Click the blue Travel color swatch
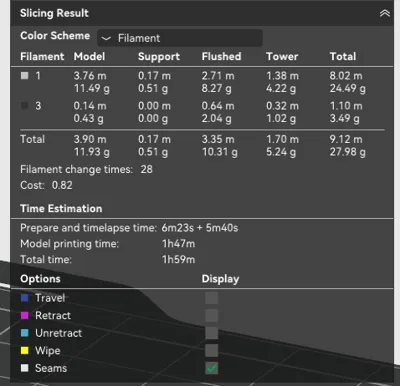Viewport: 400px width, 386px height. pos(24,298)
